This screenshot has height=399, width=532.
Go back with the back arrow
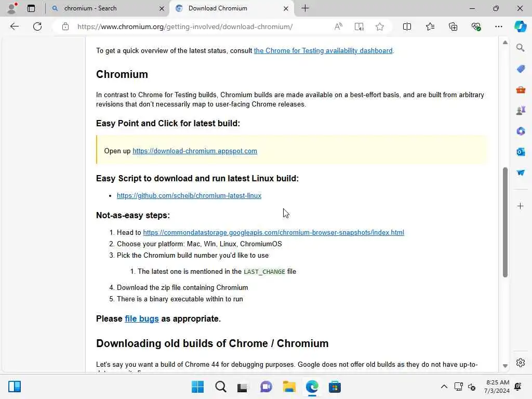point(14,26)
